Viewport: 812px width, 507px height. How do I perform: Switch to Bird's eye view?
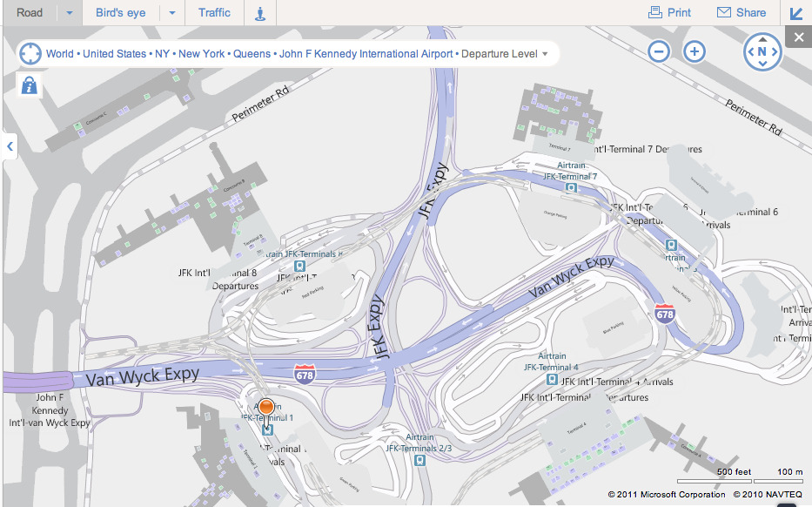121,12
